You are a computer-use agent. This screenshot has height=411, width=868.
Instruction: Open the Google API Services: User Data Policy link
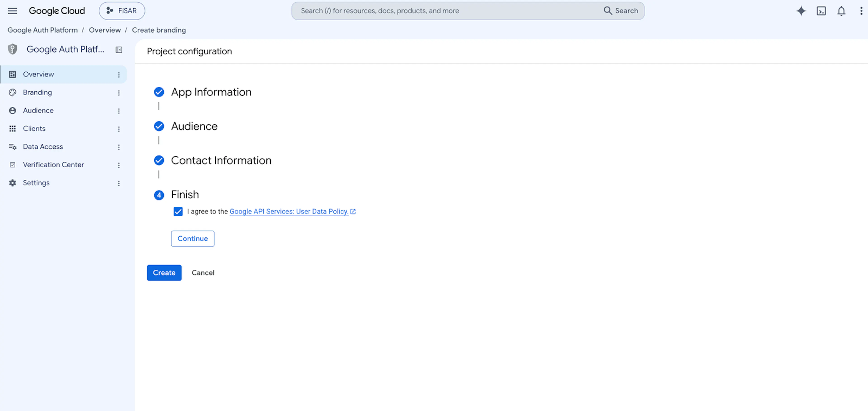pyautogui.click(x=289, y=211)
